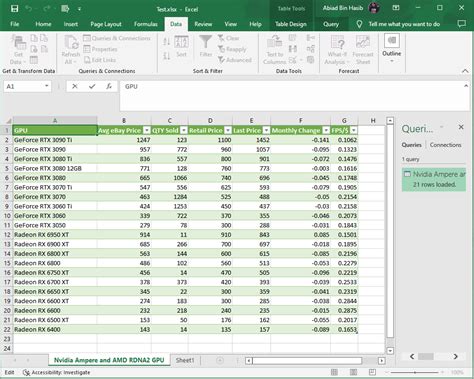Switch to the Insert tab
The width and height of the screenshot is (474, 379).
click(71, 24)
